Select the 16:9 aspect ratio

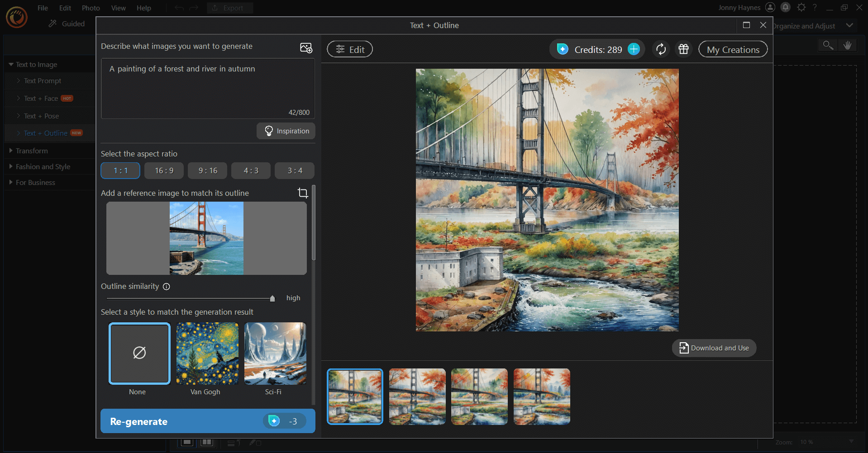pyautogui.click(x=163, y=170)
